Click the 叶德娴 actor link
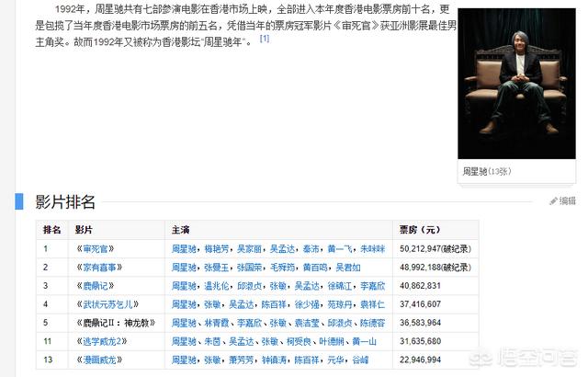This screenshot has height=377, width=588. pyautogui.click(x=332, y=341)
